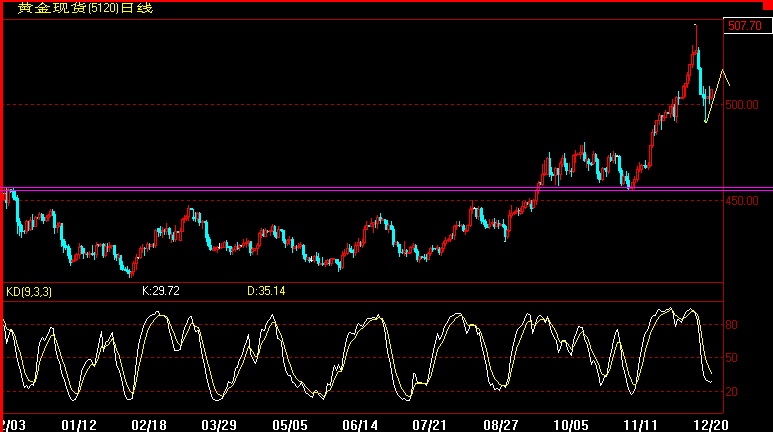Click the 50 level axis label

tap(732, 358)
